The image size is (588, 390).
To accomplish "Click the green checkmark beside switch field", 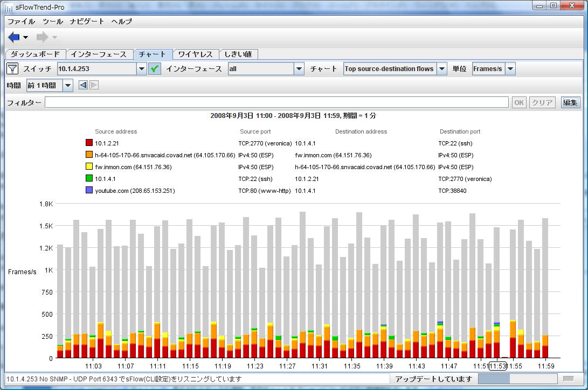I will [155, 69].
